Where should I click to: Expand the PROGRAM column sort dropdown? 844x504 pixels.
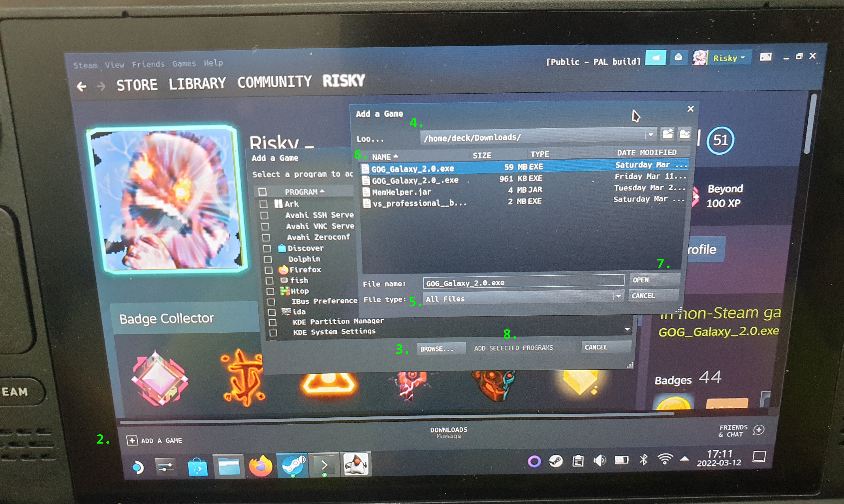click(x=329, y=191)
